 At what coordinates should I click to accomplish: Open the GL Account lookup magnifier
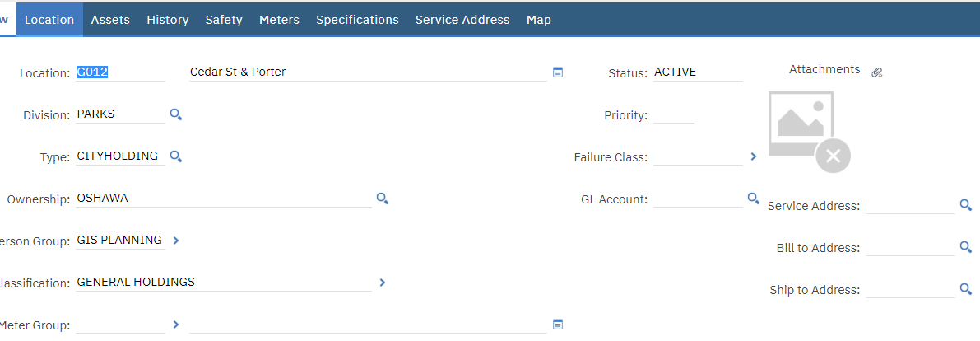tap(754, 199)
